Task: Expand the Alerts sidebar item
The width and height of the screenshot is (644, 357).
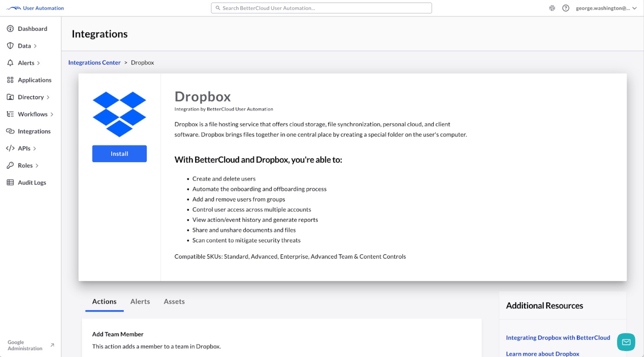Action: [26, 63]
